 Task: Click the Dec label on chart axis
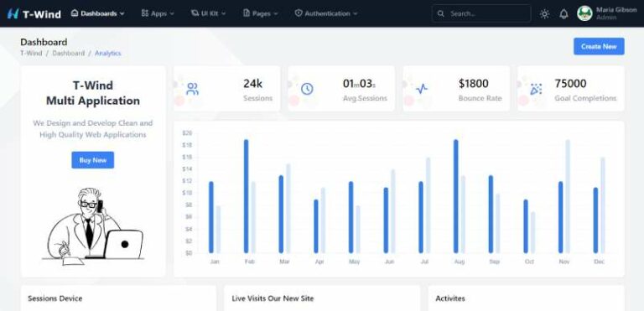click(600, 262)
